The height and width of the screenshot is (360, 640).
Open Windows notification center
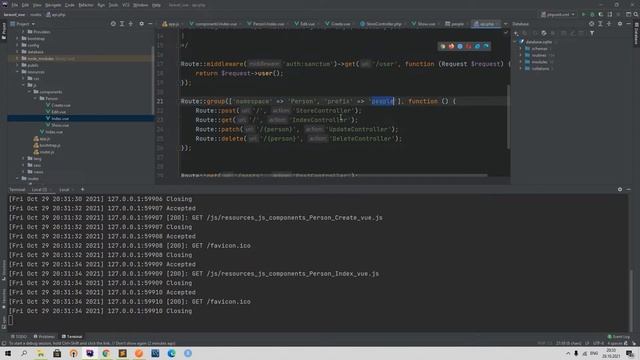coord(630,353)
